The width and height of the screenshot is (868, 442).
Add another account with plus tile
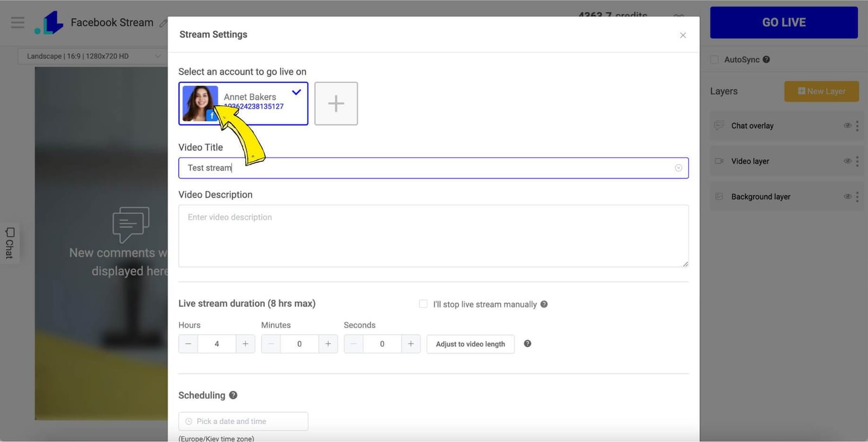click(336, 104)
